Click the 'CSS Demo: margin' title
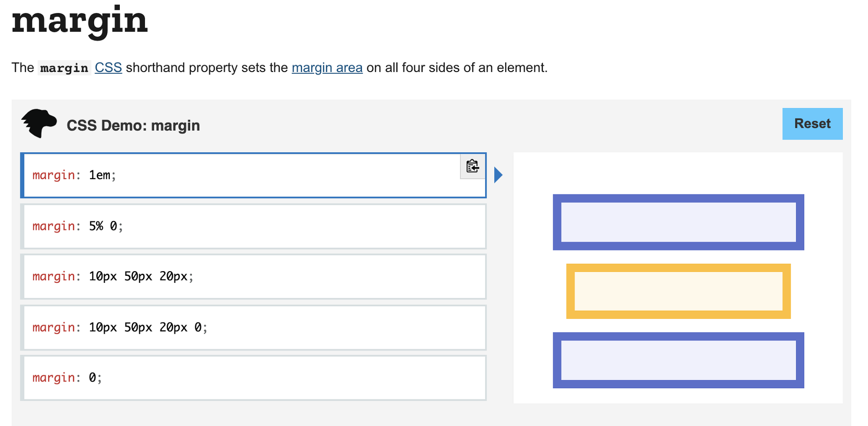 pos(133,125)
